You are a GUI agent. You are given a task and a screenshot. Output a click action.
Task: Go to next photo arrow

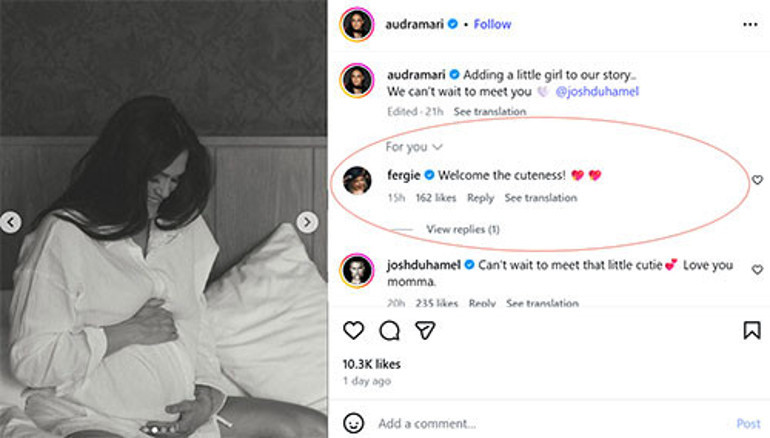pos(307,222)
